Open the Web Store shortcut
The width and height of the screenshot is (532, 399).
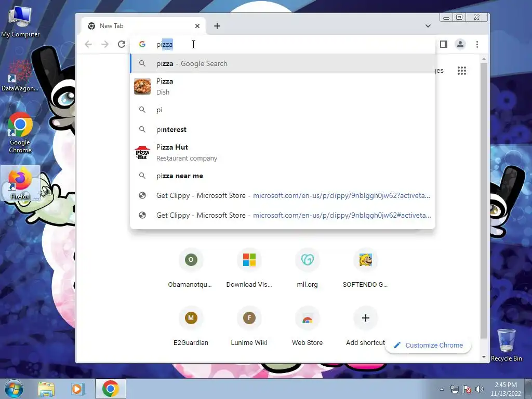pos(308,326)
